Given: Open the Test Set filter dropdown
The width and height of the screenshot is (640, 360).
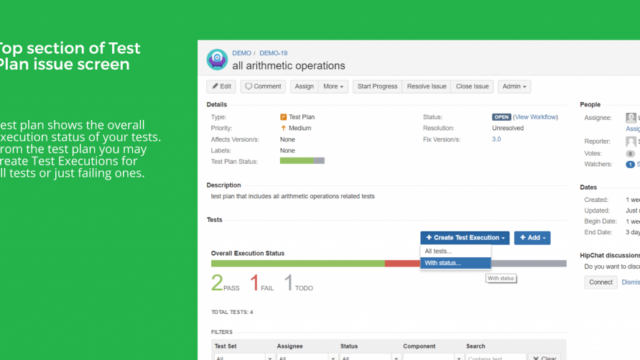Looking at the screenshot, I should click(x=244, y=358).
